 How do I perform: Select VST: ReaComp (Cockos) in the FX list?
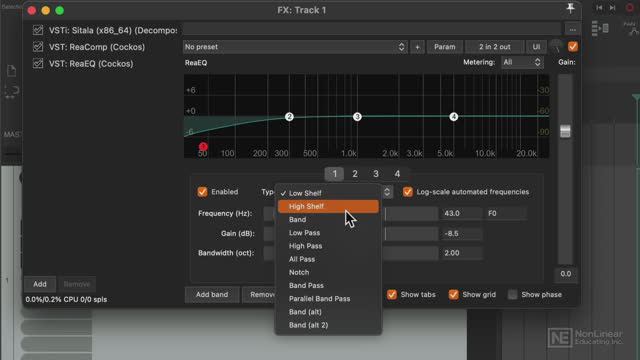tap(97, 47)
